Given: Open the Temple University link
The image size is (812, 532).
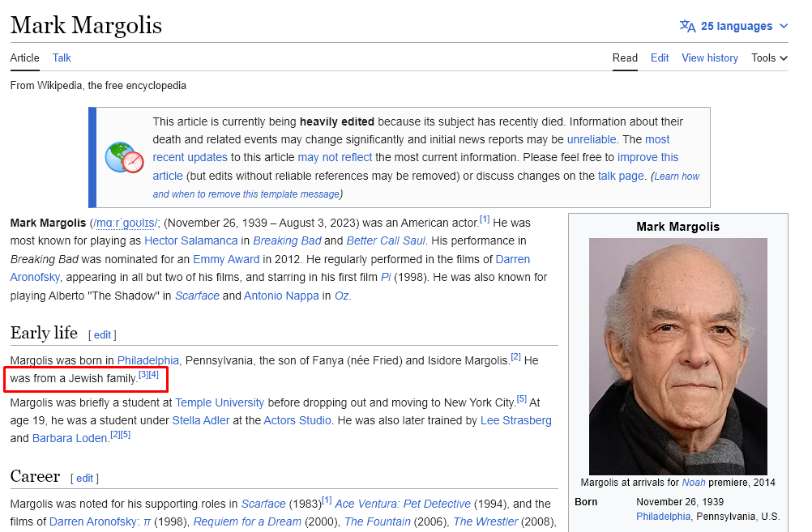Looking at the screenshot, I should (x=220, y=402).
